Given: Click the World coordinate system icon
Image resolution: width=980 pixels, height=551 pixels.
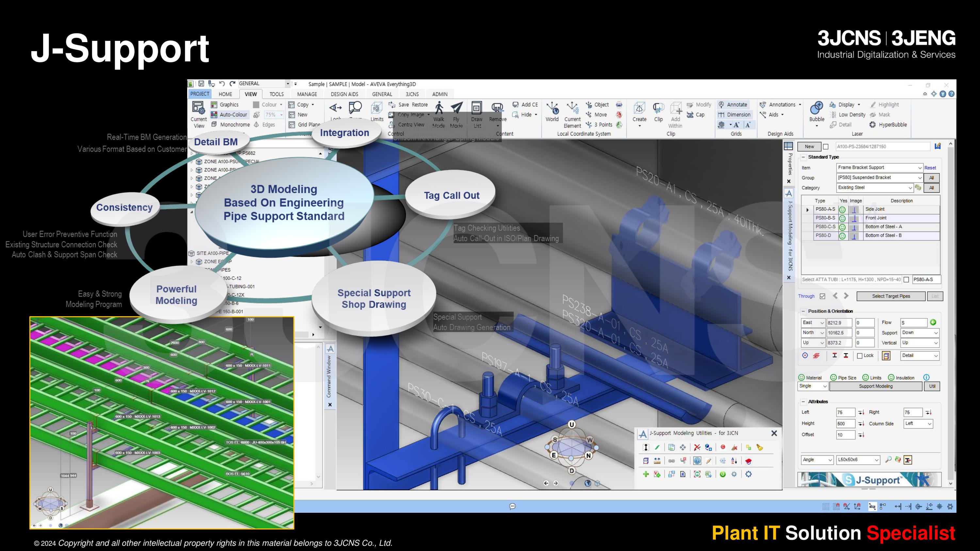Looking at the screenshot, I should click(x=552, y=108).
